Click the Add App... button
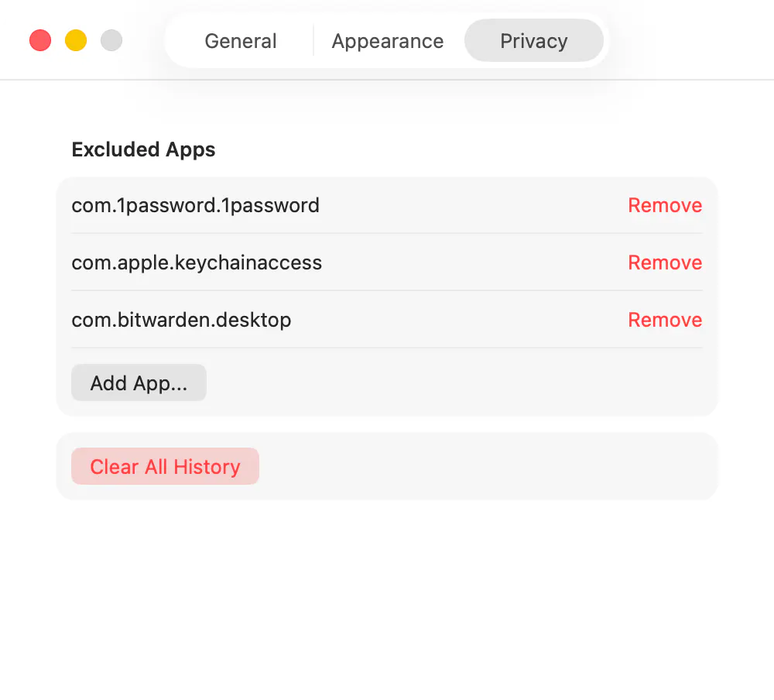This screenshot has height=700, width=774. pos(139,383)
